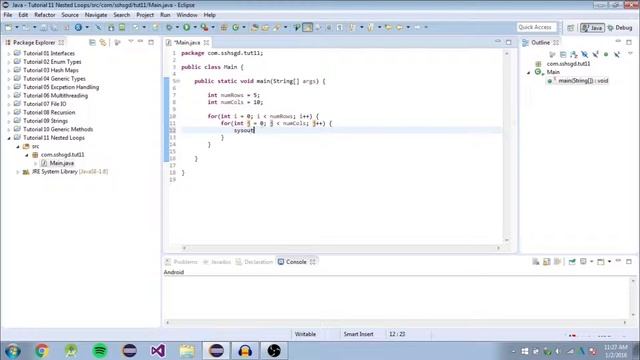Toggle Hide Static Members in Outline
The height and width of the screenshot is (360, 640).
(x=596, y=54)
